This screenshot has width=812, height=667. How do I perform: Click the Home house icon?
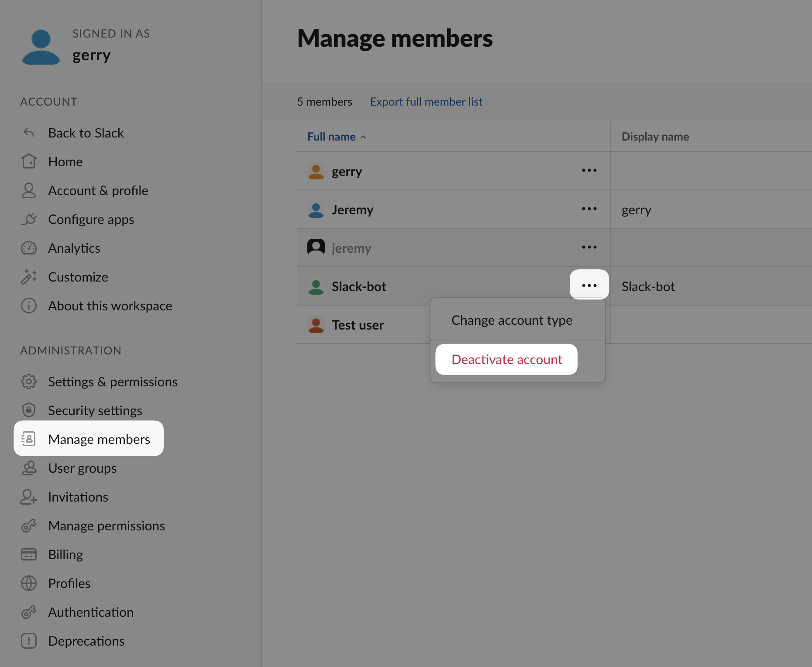[x=29, y=162]
